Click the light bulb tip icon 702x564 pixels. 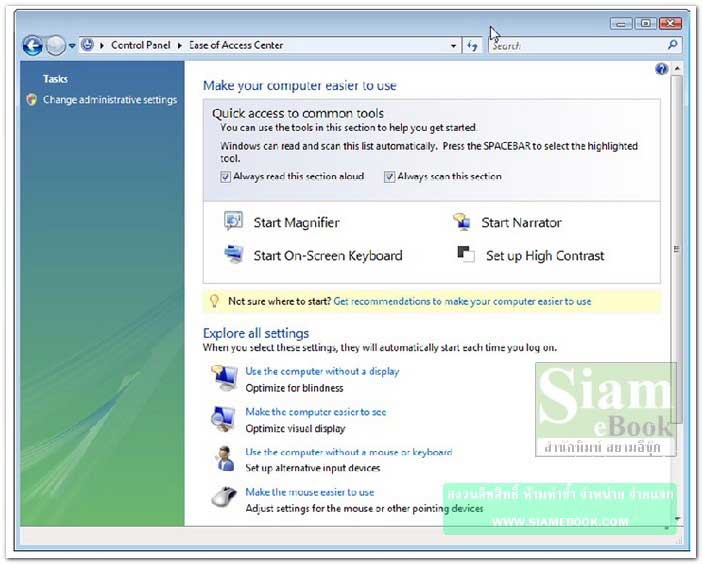pyautogui.click(x=214, y=301)
